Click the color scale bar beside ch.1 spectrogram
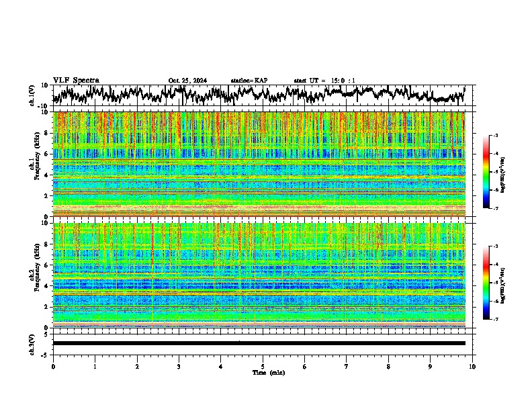Screen dimensions: 532x411 (486, 172)
